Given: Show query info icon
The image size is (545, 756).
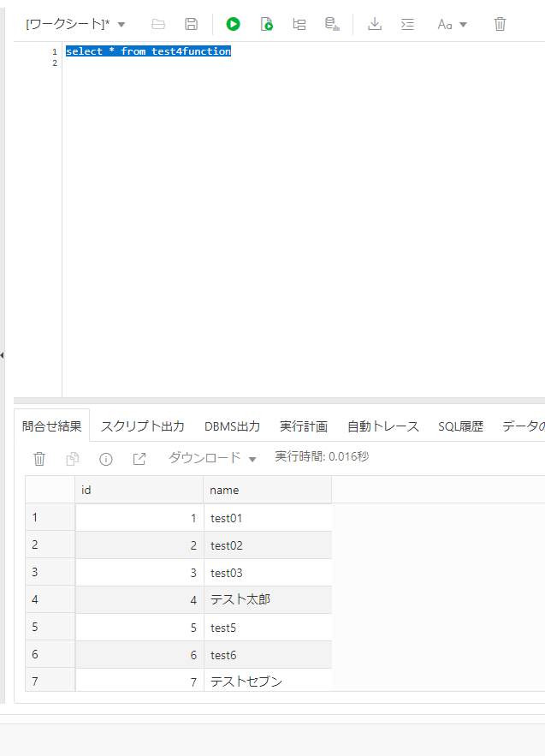Looking at the screenshot, I should pyautogui.click(x=105, y=459).
